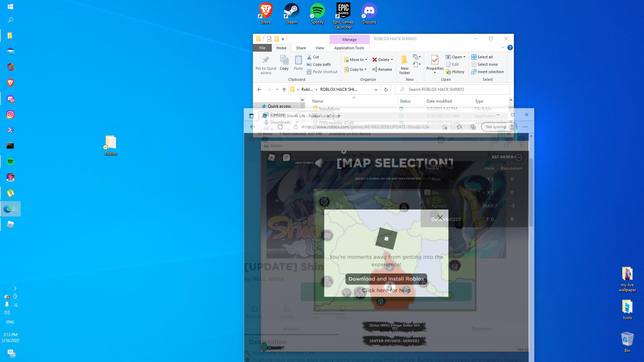644x362 pixels.
Task: Click the Help question mark icon
Action: pos(510,48)
